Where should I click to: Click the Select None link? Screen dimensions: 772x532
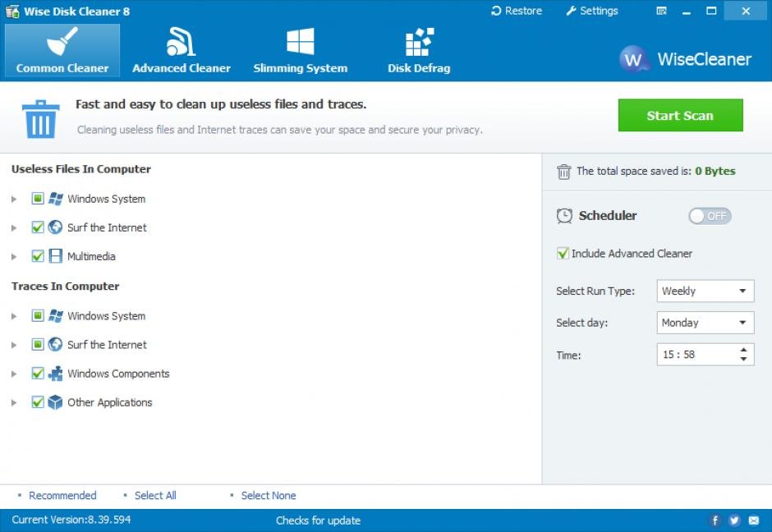point(269,496)
